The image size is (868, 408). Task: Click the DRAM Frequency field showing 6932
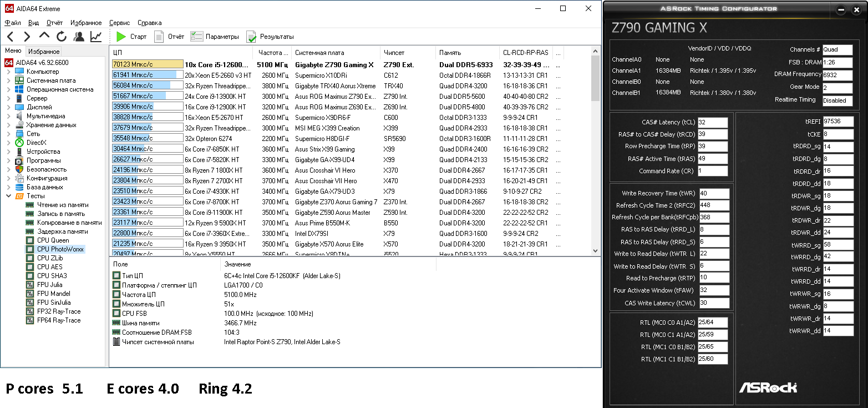[x=837, y=75]
